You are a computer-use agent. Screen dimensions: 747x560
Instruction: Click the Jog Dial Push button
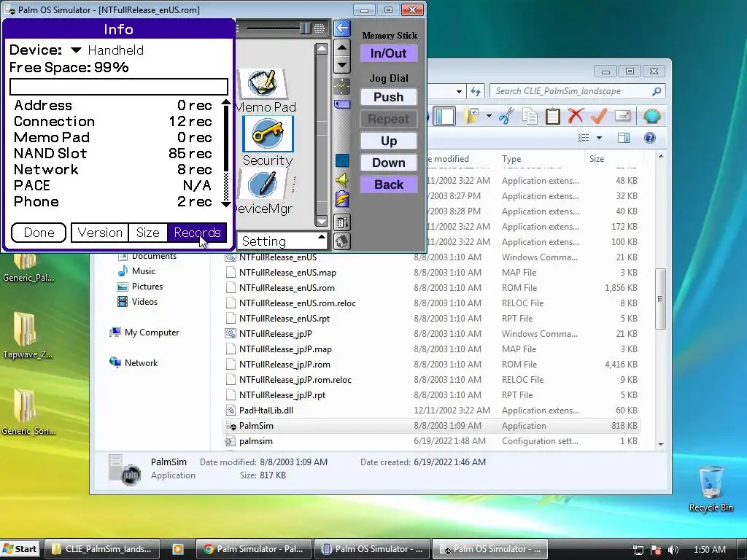[x=389, y=97]
